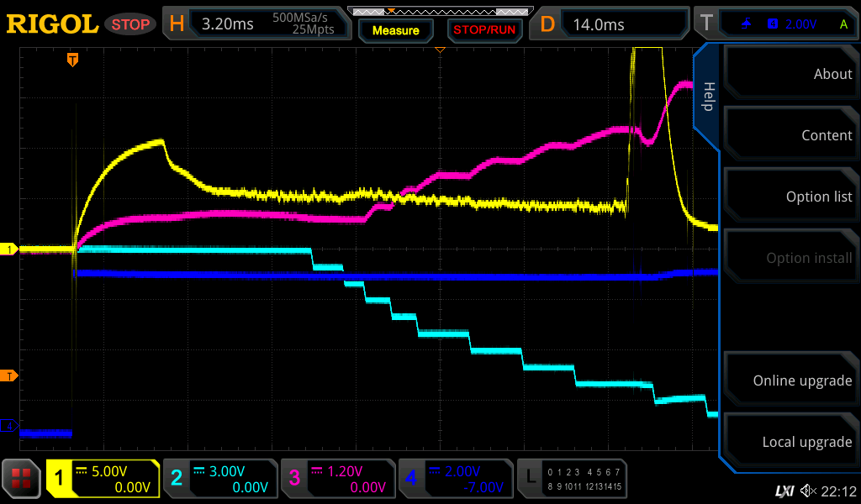861x504 pixels.
Task: Click the LXI network status icon
Action: pyautogui.click(x=784, y=491)
